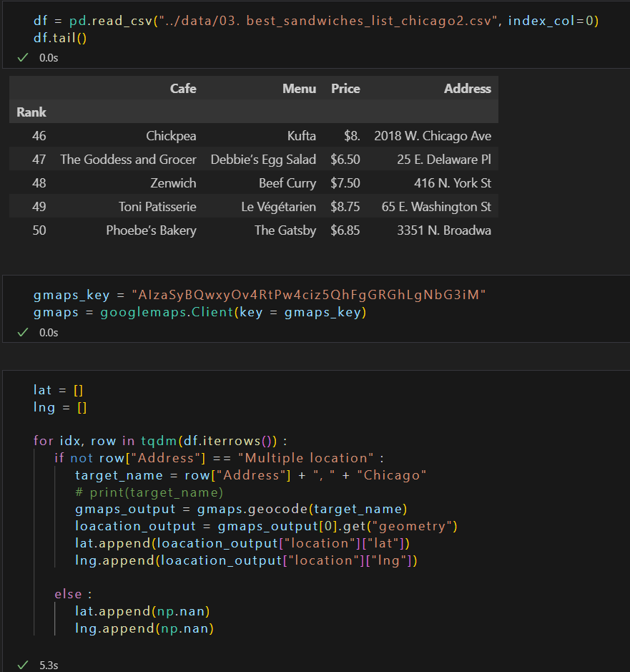Place cursor on the tqdm for-loop line
Screen dimensions: 630x672
(x=160, y=441)
